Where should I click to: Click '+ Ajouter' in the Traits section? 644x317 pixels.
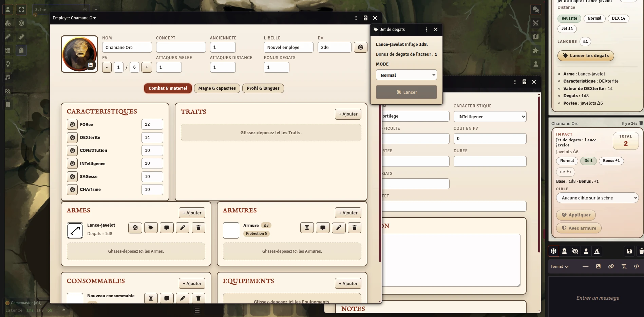(x=348, y=114)
